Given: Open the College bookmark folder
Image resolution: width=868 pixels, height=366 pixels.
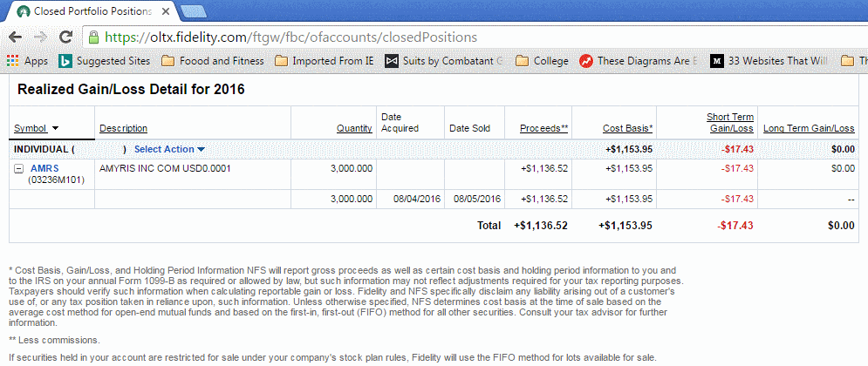Looking at the screenshot, I should [542, 61].
